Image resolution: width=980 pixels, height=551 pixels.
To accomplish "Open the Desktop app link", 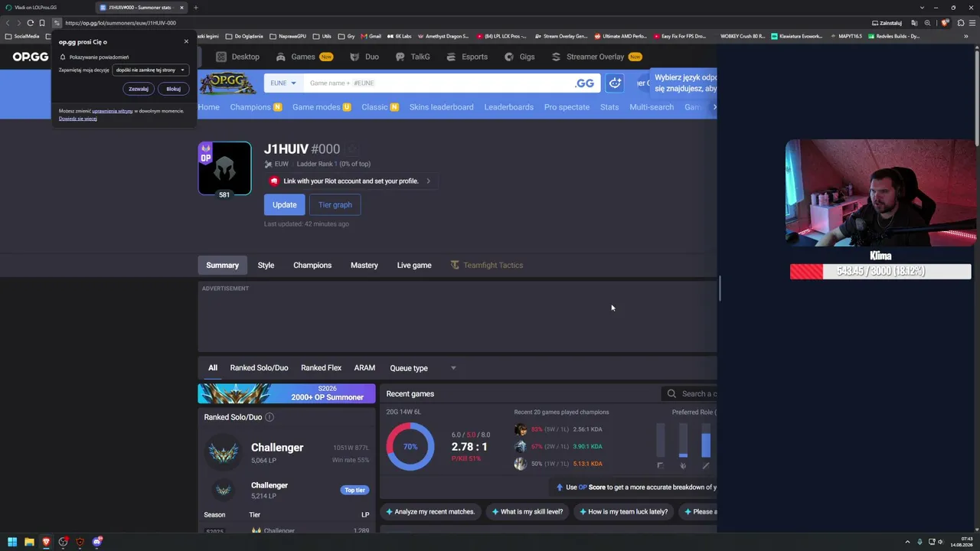I will [238, 57].
